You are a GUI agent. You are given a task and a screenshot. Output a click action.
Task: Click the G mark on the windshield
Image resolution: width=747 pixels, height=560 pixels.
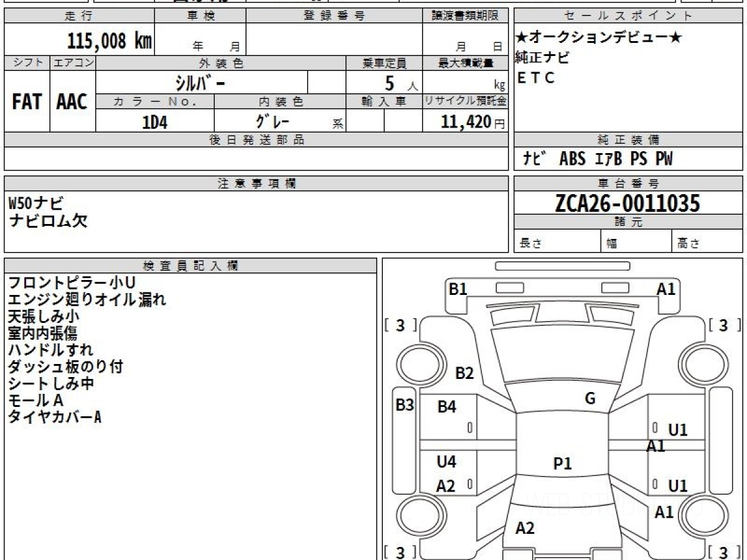click(590, 399)
